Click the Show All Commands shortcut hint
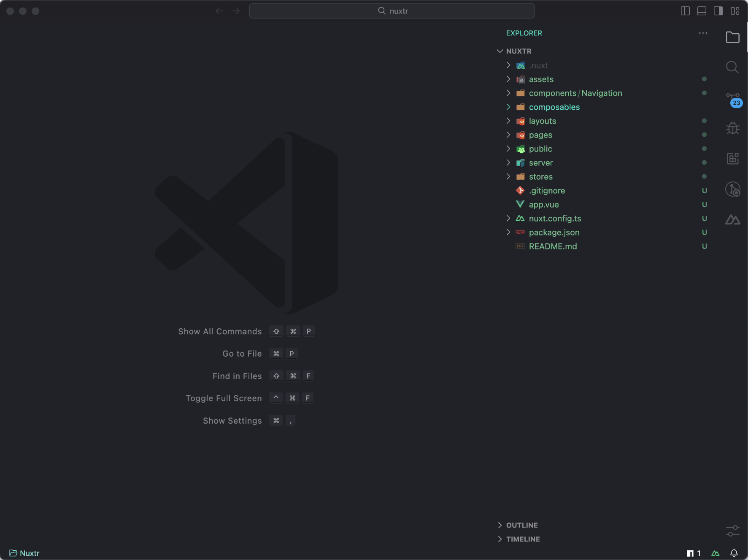This screenshot has width=748, height=560. click(246, 331)
